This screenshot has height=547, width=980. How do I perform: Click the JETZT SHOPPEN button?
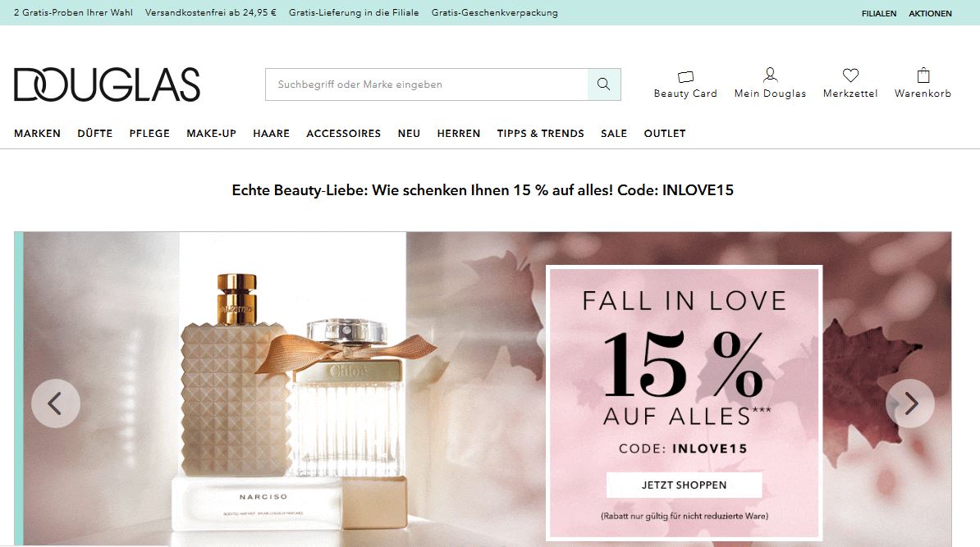pyautogui.click(x=685, y=485)
